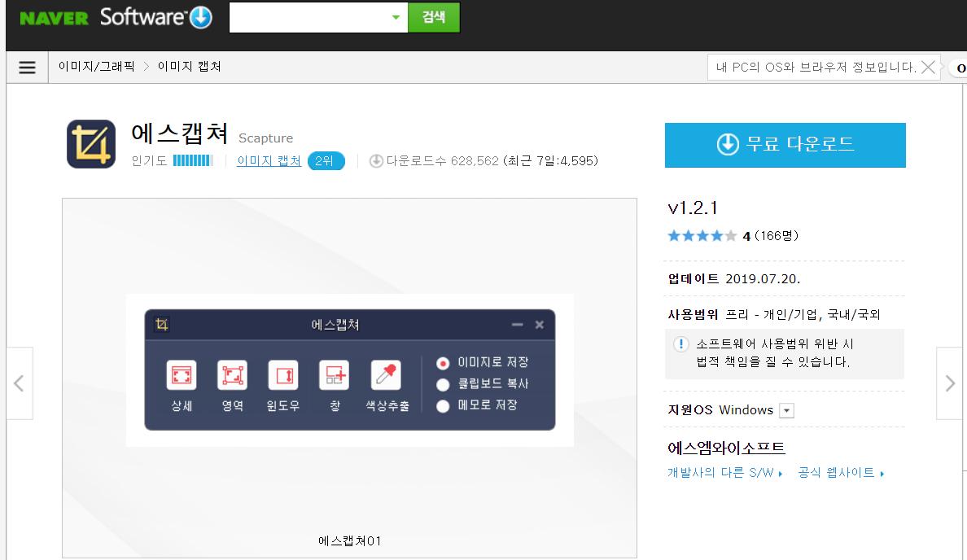Click 사용범위 프리 license text

[x=774, y=314]
